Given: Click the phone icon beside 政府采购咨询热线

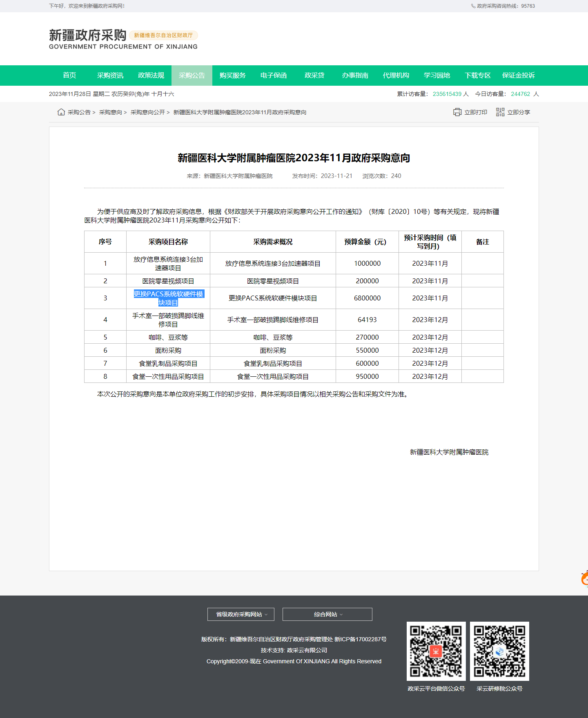Looking at the screenshot, I should point(473,6).
